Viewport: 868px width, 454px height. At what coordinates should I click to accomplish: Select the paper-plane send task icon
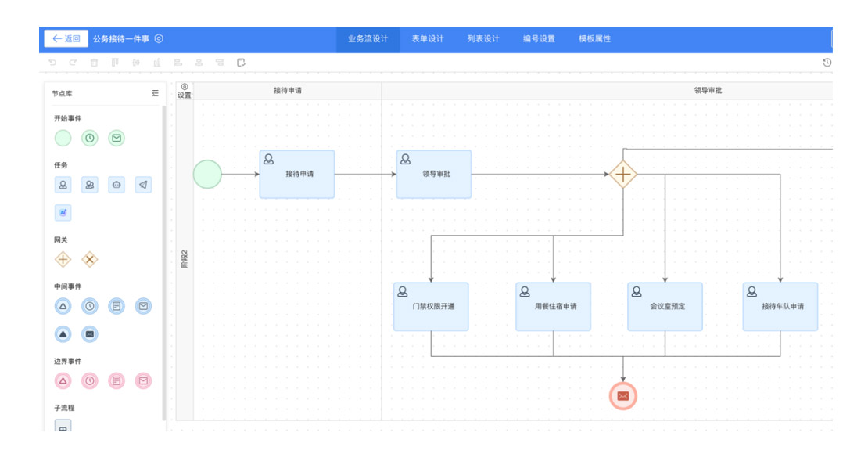[x=143, y=185]
